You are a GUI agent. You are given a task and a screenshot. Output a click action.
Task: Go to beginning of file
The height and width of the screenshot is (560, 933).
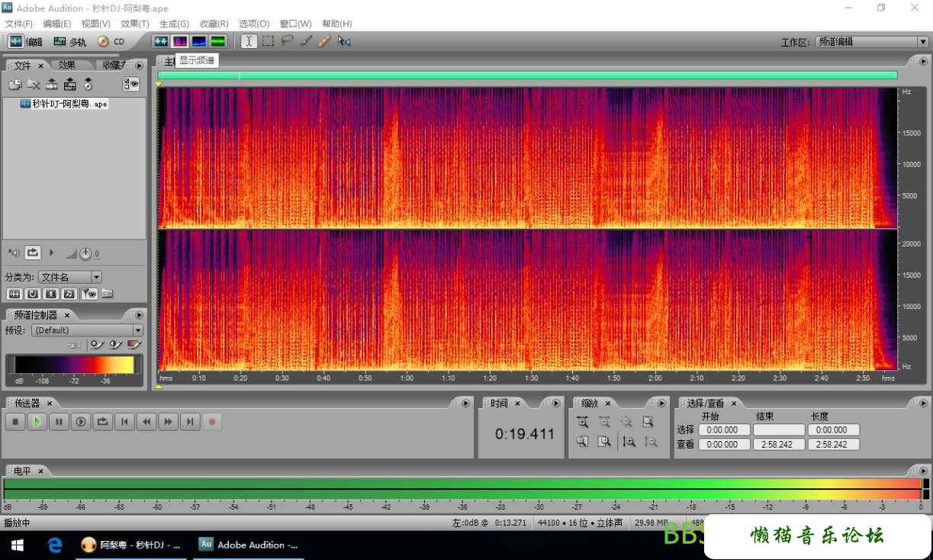pyautogui.click(x=124, y=421)
